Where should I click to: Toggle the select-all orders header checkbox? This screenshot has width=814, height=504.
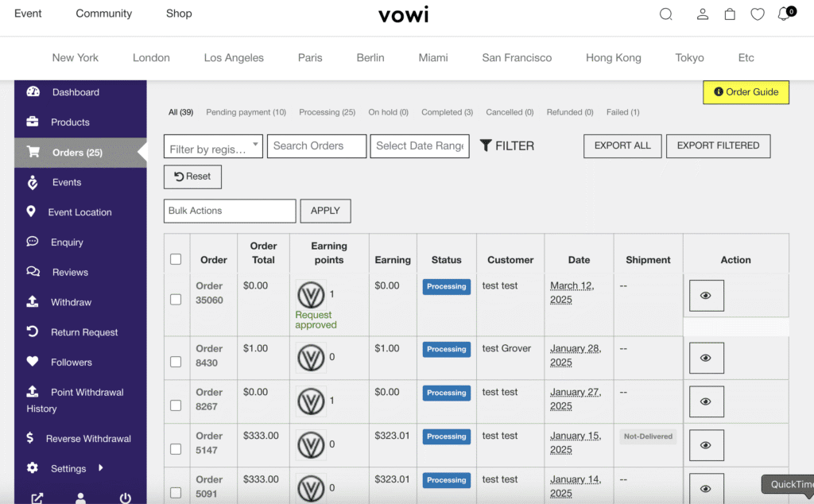coord(176,259)
